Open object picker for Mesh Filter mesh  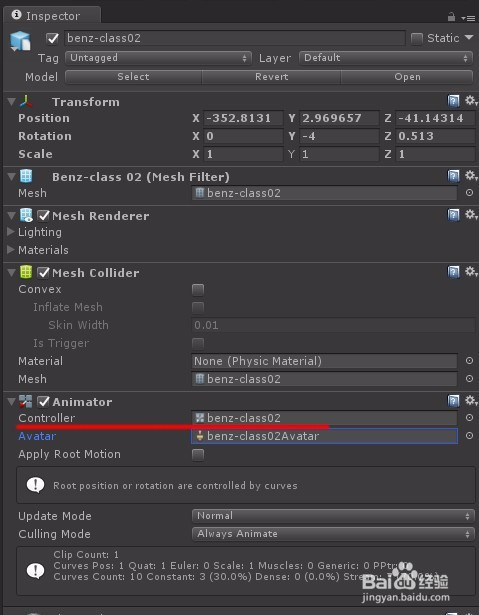click(x=469, y=193)
